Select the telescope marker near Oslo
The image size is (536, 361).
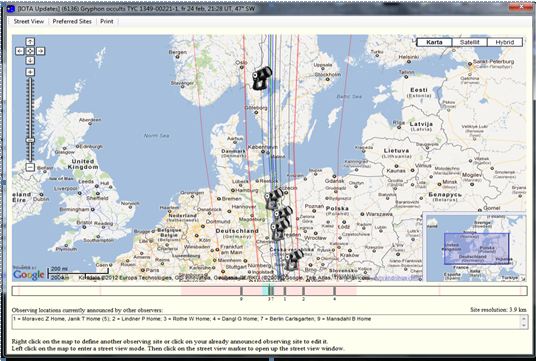(262, 78)
